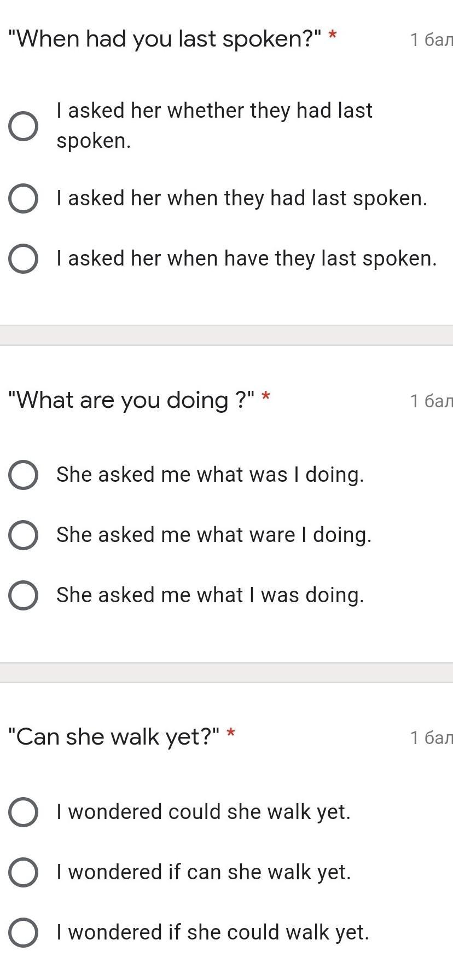Click the question title 'What are you doing ?'
The height and width of the screenshot is (980, 453).
click(131, 400)
